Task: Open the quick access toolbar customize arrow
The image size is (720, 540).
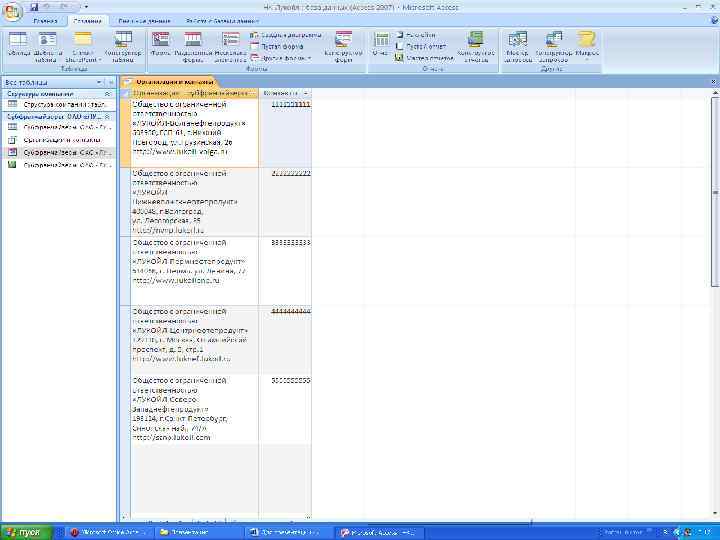Action: click(x=86, y=7)
